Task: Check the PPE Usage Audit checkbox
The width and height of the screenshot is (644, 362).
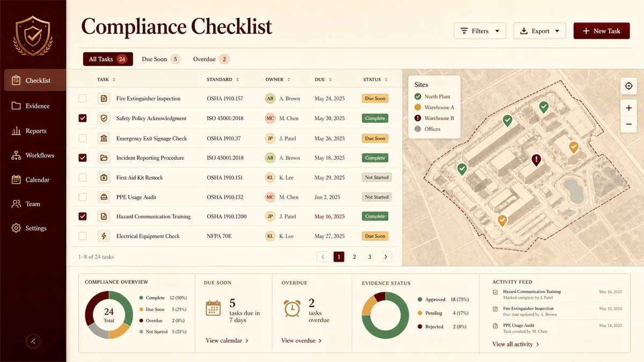Action: tap(83, 197)
